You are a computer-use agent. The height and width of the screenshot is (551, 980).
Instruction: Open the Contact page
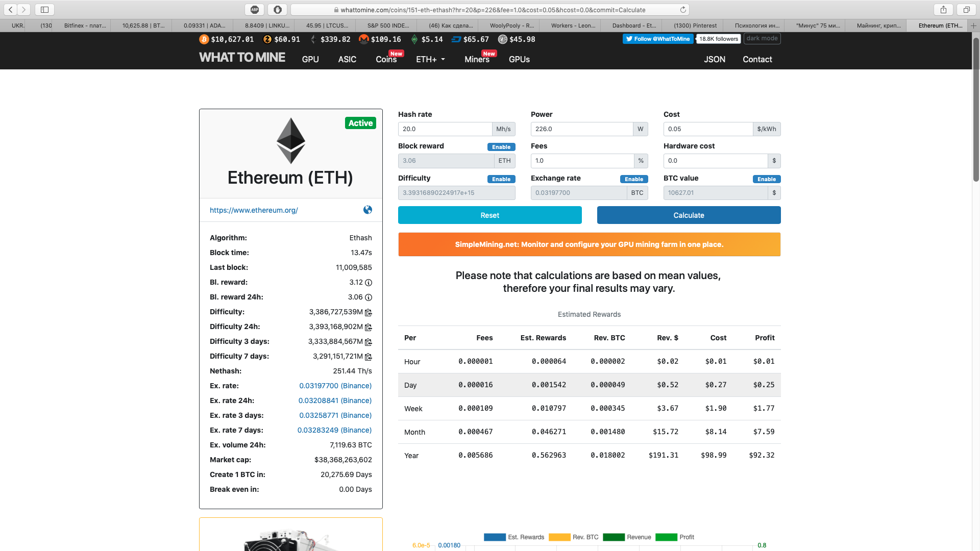click(757, 59)
